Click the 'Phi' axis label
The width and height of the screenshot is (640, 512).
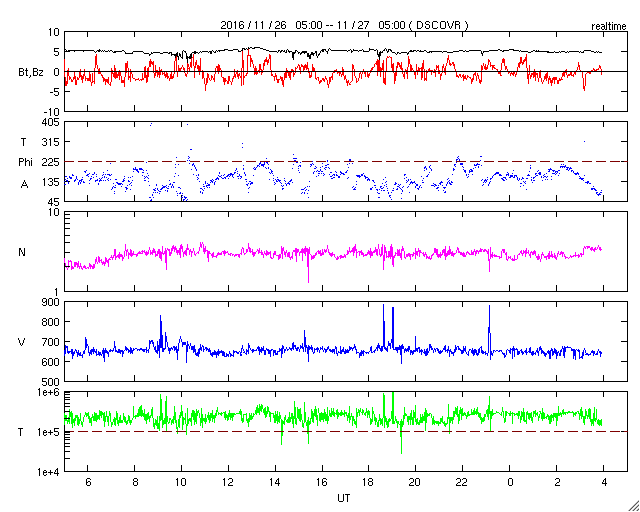[x=25, y=163]
